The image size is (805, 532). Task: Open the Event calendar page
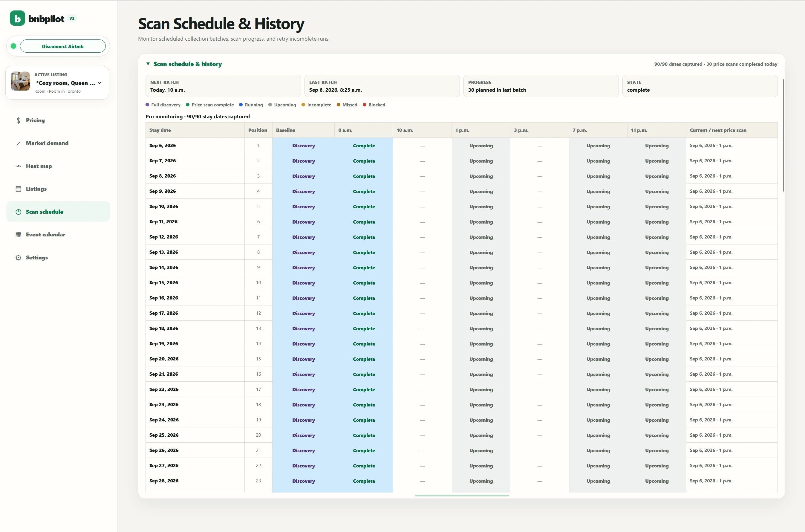[x=58, y=235]
